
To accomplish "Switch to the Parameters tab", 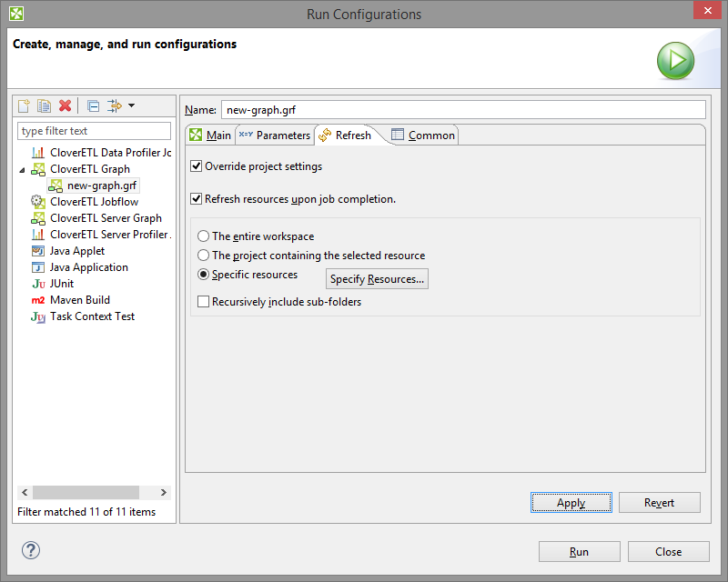I will tap(274, 135).
